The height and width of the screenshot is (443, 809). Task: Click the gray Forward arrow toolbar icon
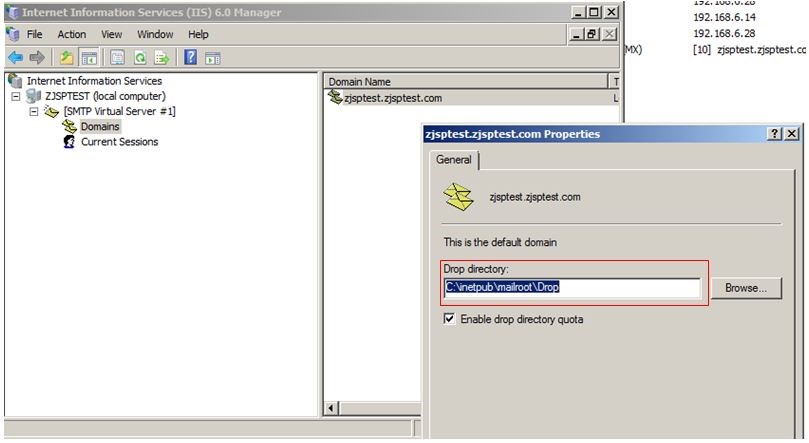[x=37, y=57]
